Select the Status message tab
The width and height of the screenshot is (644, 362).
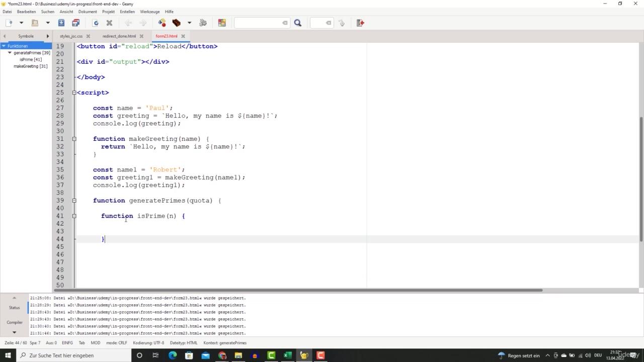pyautogui.click(x=14, y=308)
